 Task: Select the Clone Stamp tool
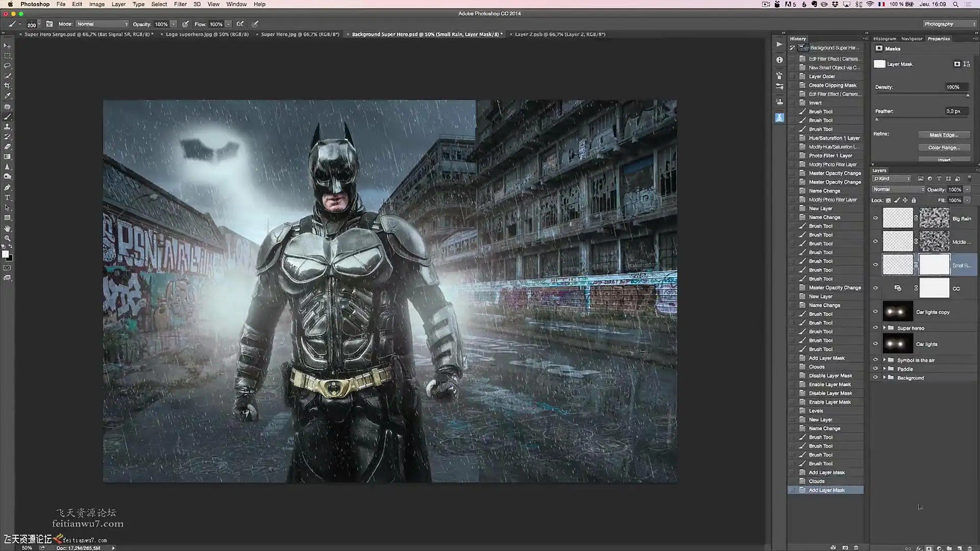[7, 127]
